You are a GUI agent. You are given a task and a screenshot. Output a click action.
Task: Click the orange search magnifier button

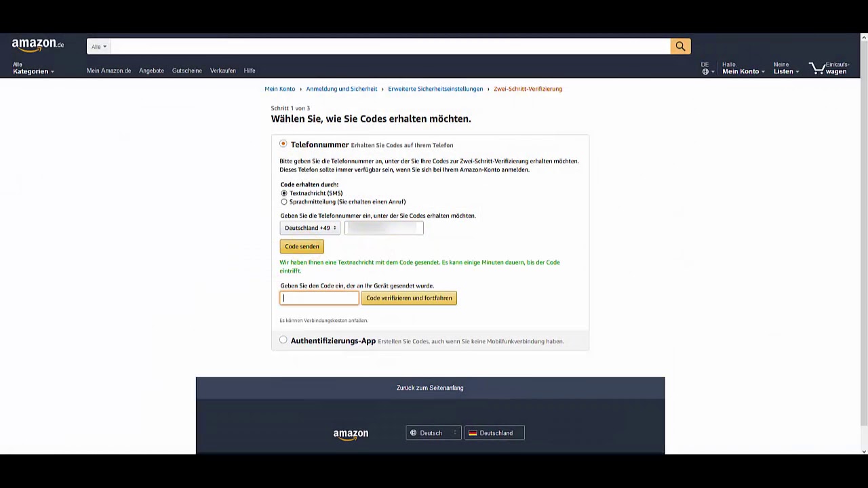(680, 46)
